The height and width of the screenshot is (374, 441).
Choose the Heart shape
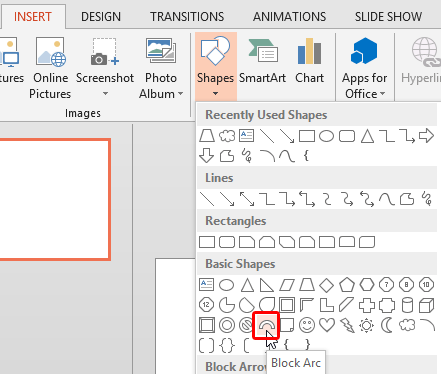[x=327, y=325]
